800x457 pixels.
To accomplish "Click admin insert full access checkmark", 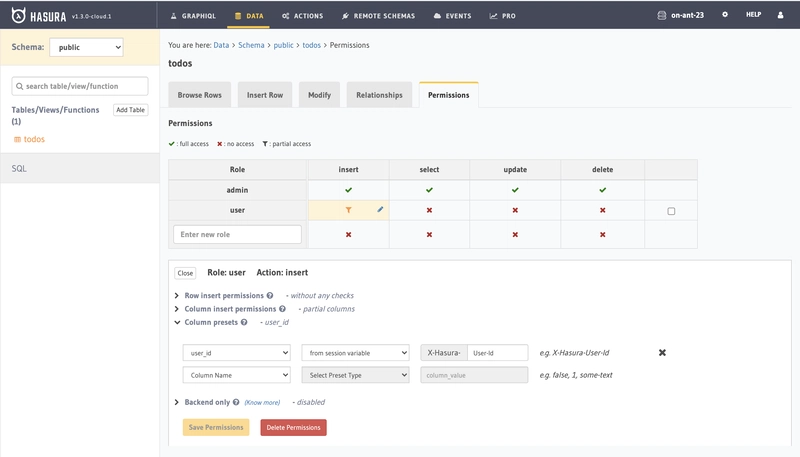I will (348, 190).
